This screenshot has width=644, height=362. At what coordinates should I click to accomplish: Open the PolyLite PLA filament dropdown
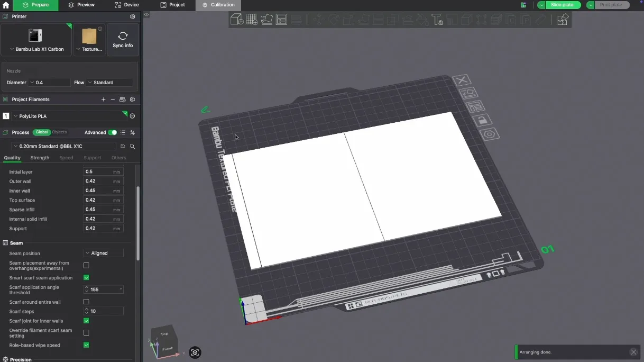(69, 116)
